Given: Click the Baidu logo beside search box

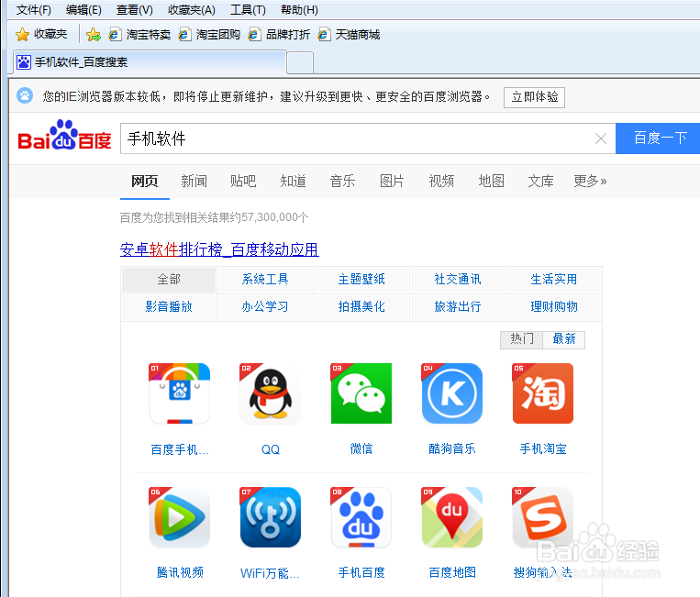Looking at the screenshot, I should 64,136.
